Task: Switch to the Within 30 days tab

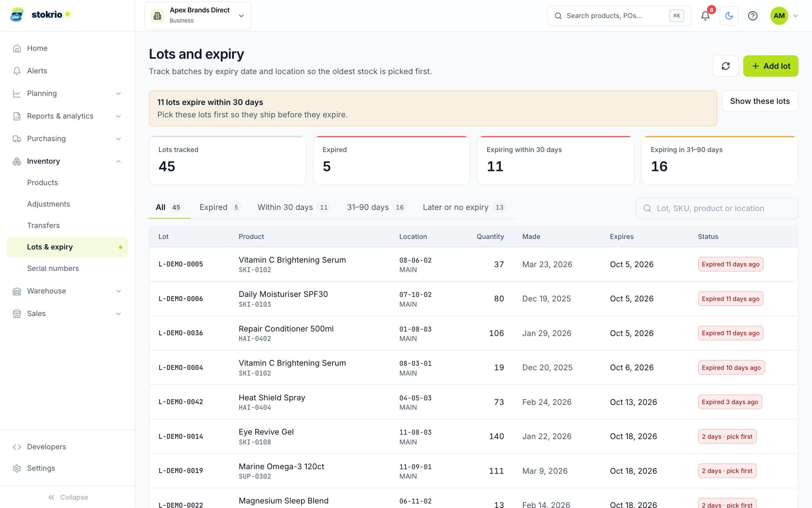Action: 294,207
